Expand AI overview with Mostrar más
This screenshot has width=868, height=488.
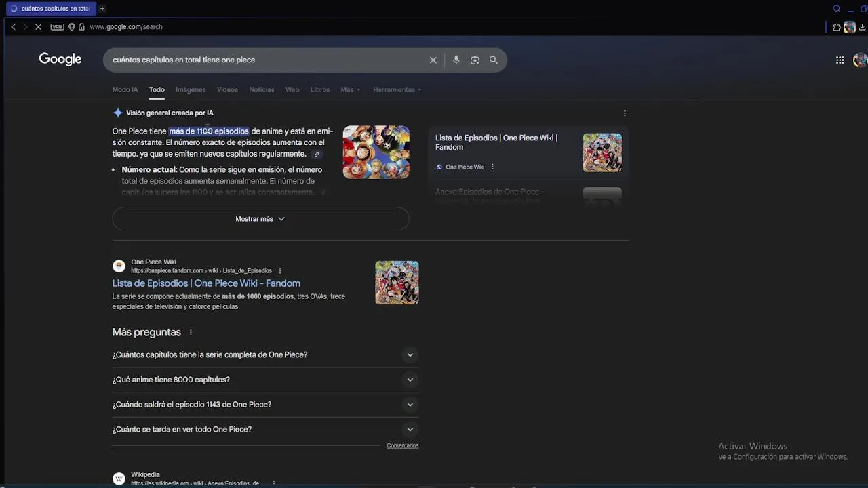coord(260,219)
